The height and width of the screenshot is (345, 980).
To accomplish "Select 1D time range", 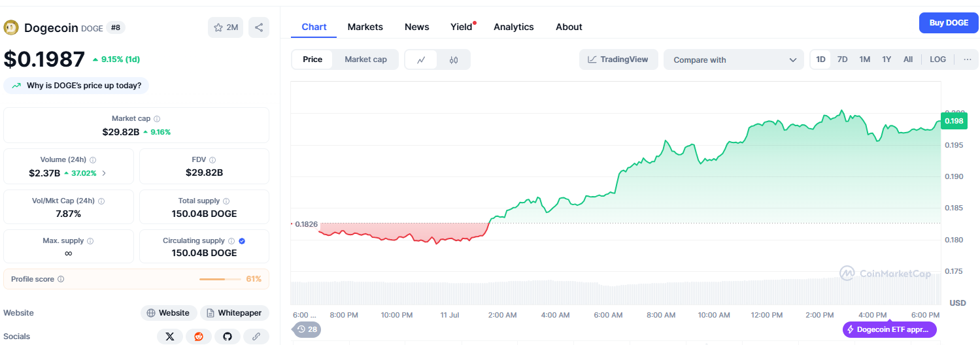I will pyautogui.click(x=821, y=59).
